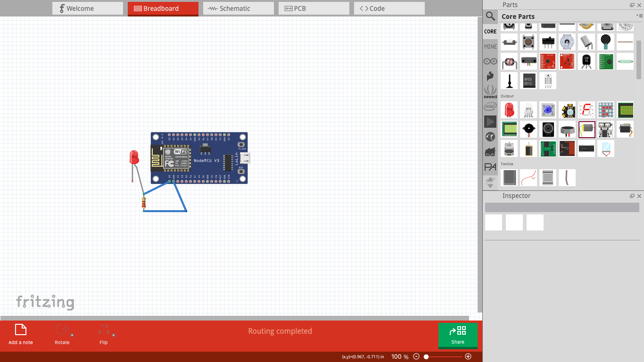This screenshot has height=362, width=644.
Task: Select the pushbutton part
Action: (528, 42)
